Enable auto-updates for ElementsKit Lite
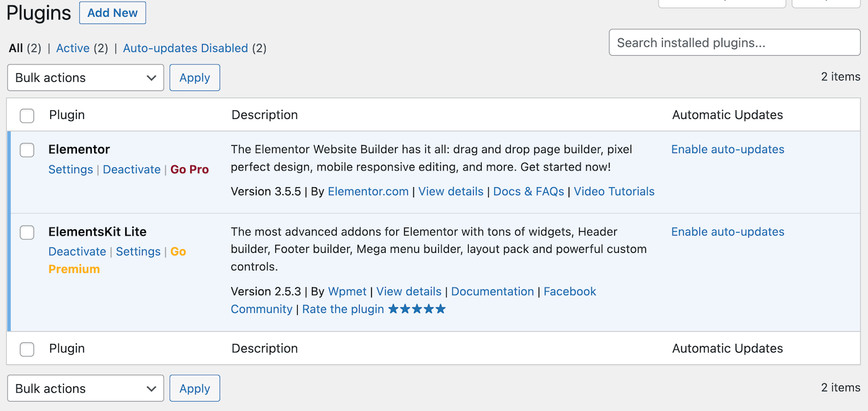Image resolution: width=868 pixels, height=411 pixels. 728,232
